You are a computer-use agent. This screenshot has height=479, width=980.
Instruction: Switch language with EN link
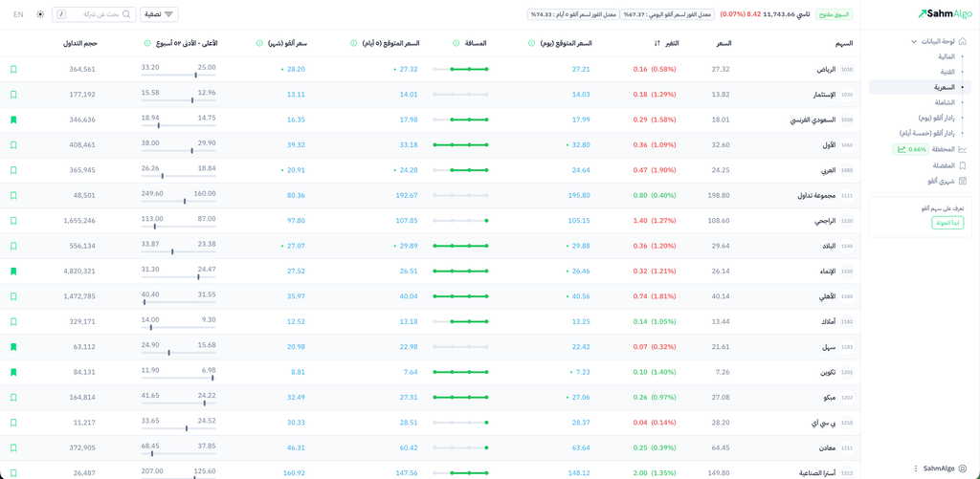tap(18, 14)
